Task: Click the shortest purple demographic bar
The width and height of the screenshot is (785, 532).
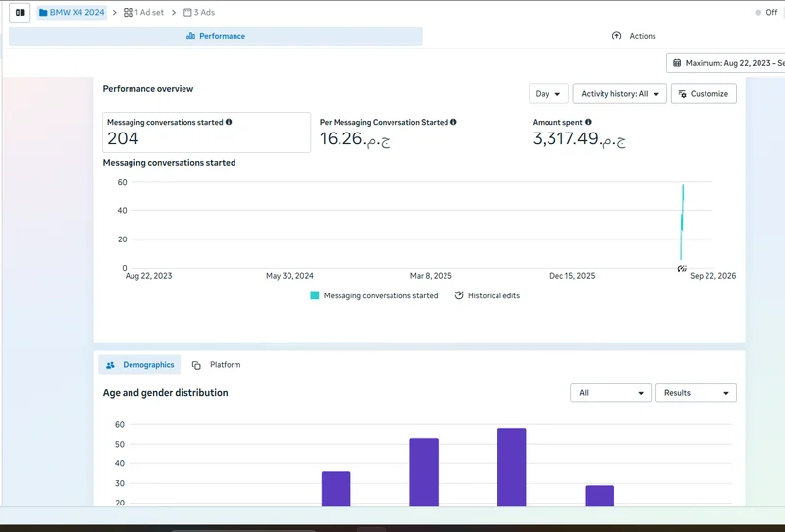Action: pos(600,496)
